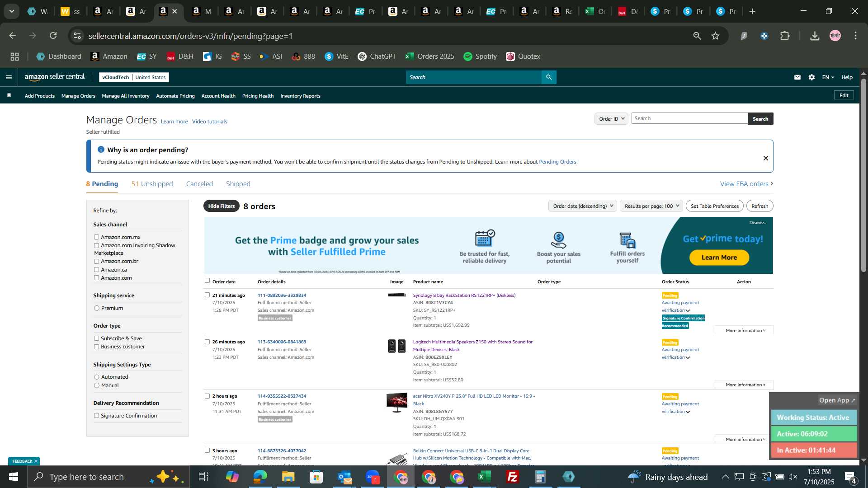Follow the View FBA orders link

[x=747, y=184]
